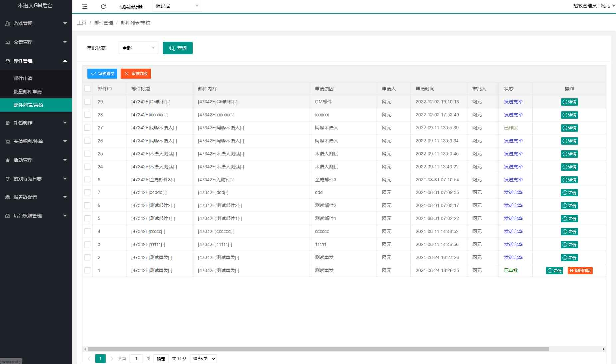Click the gauge icon beside 后台权限管理

[x=8, y=216]
